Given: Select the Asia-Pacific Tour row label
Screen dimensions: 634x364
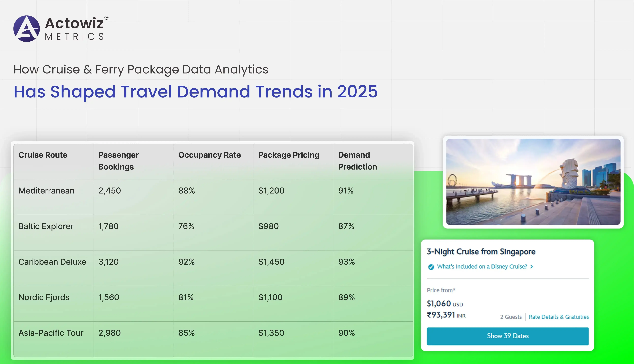Looking at the screenshot, I should click(51, 333).
